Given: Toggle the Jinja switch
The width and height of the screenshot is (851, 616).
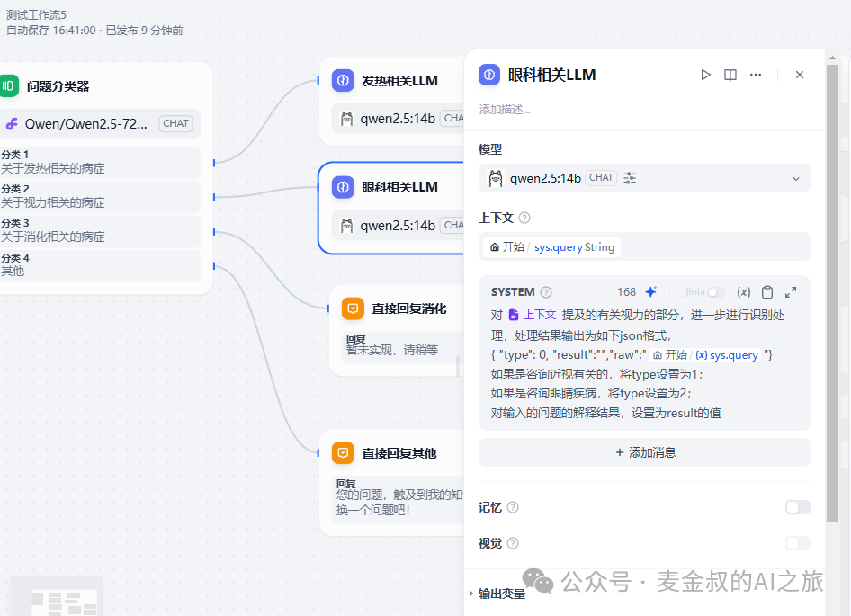Looking at the screenshot, I should [715, 292].
